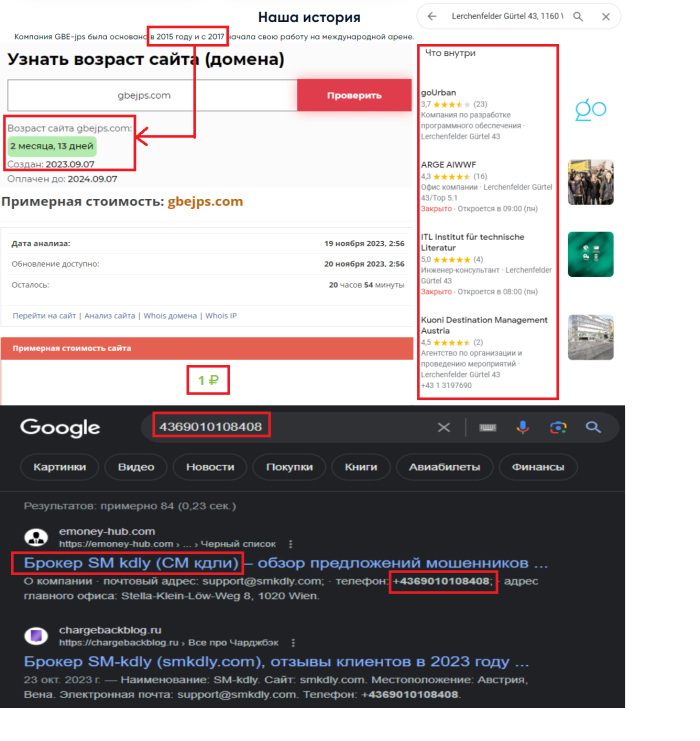Click the chargebackblog.ru site favicon
The height and width of the screenshot is (741, 700).
tap(36, 636)
